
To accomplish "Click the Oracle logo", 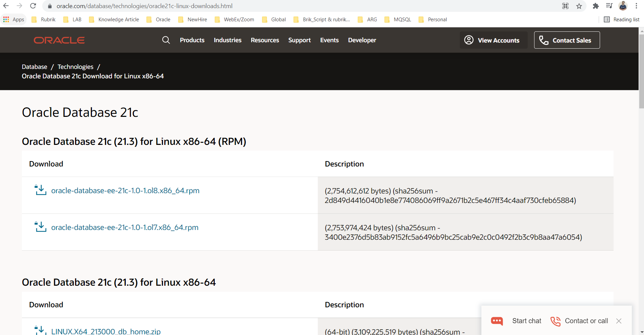I will tap(59, 40).
